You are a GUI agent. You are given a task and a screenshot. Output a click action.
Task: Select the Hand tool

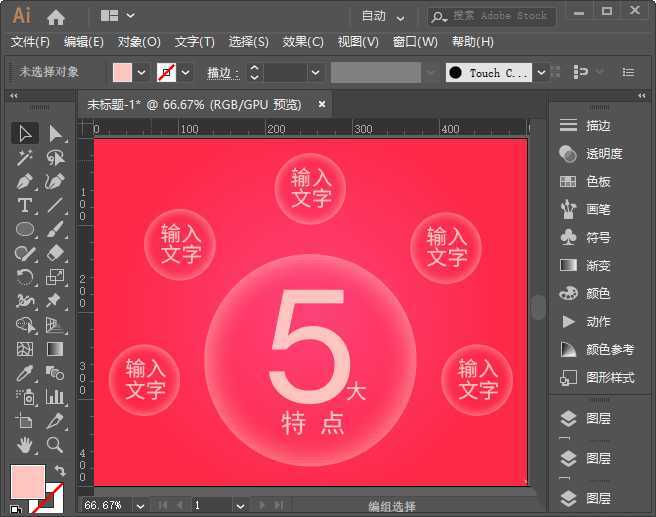coord(25,445)
